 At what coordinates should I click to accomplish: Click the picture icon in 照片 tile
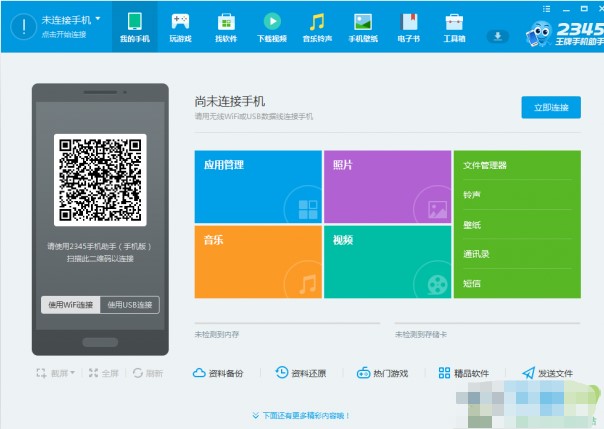click(x=438, y=210)
